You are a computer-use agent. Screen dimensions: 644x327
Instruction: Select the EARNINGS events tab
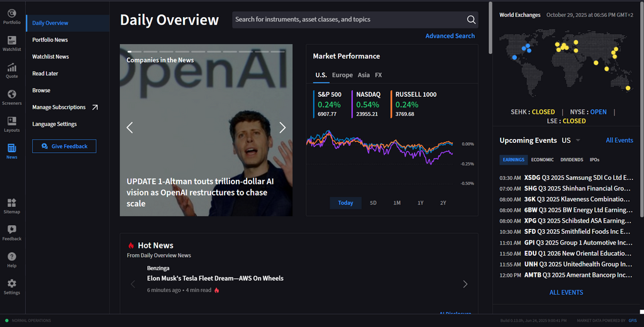[x=513, y=160]
